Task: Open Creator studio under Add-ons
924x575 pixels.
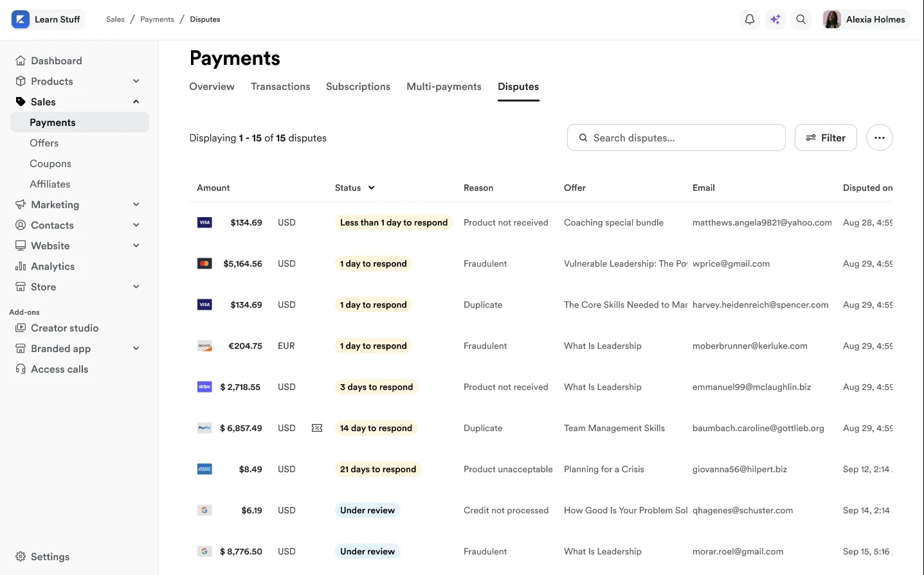Action: [x=64, y=328]
